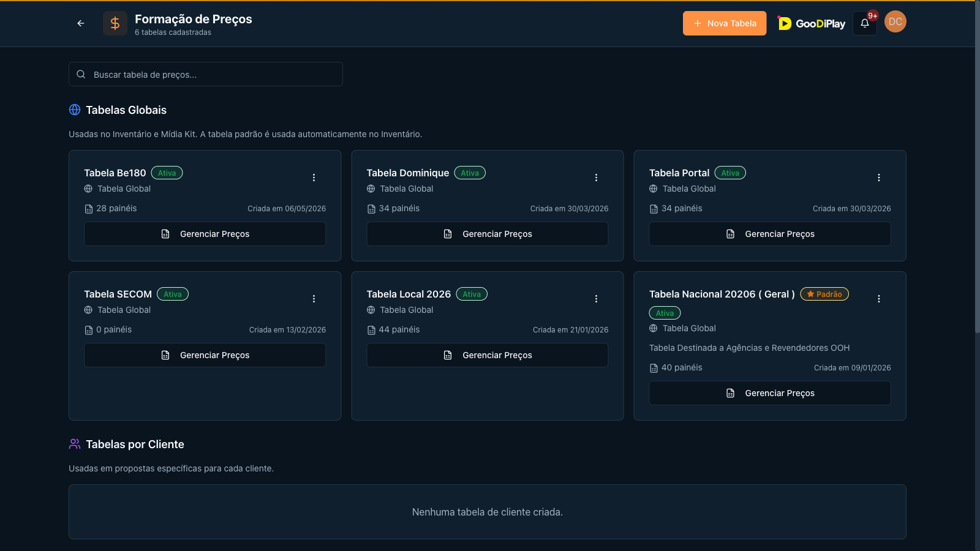
Task: Click the Tabelas Globais globe icon
Action: click(x=75, y=110)
